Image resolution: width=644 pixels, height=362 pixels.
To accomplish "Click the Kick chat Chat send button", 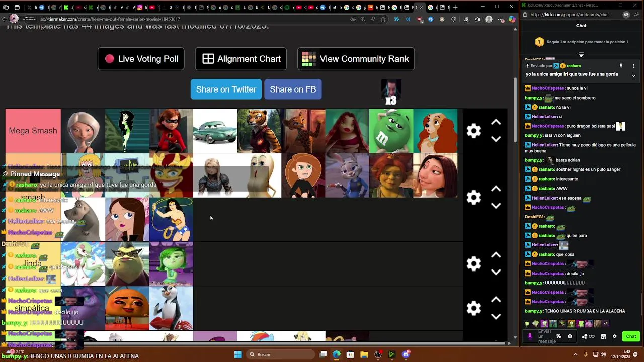I will point(631,336).
